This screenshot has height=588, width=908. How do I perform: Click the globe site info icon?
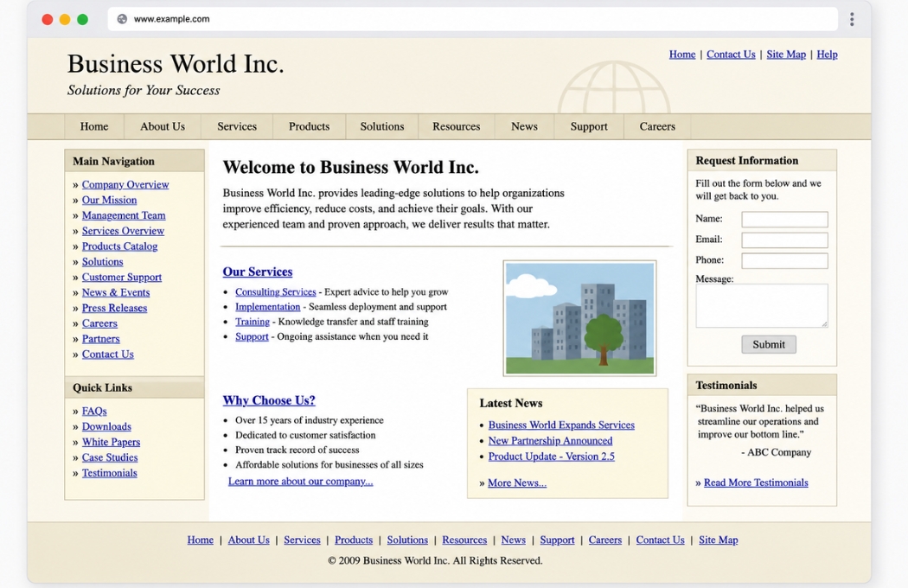point(122,19)
